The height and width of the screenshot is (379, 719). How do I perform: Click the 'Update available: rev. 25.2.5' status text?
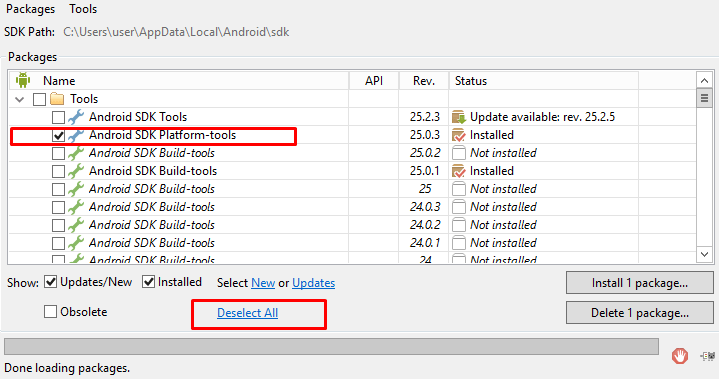(542, 117)
